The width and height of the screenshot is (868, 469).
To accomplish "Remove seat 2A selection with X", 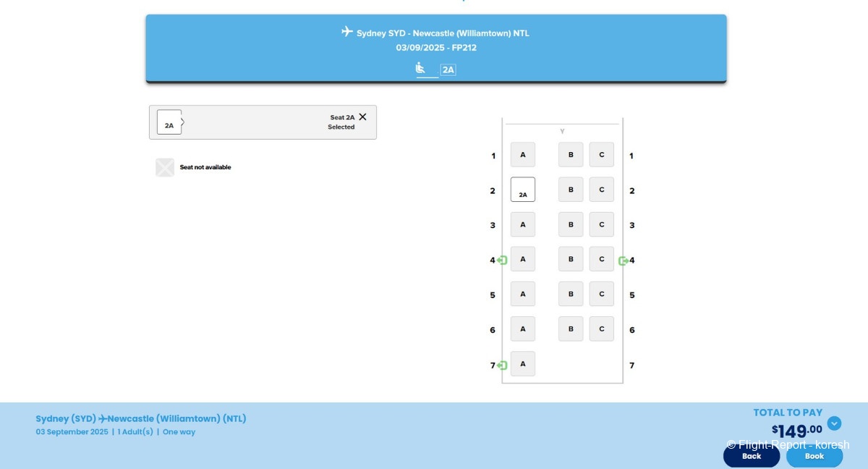I will tap(362, 117).
